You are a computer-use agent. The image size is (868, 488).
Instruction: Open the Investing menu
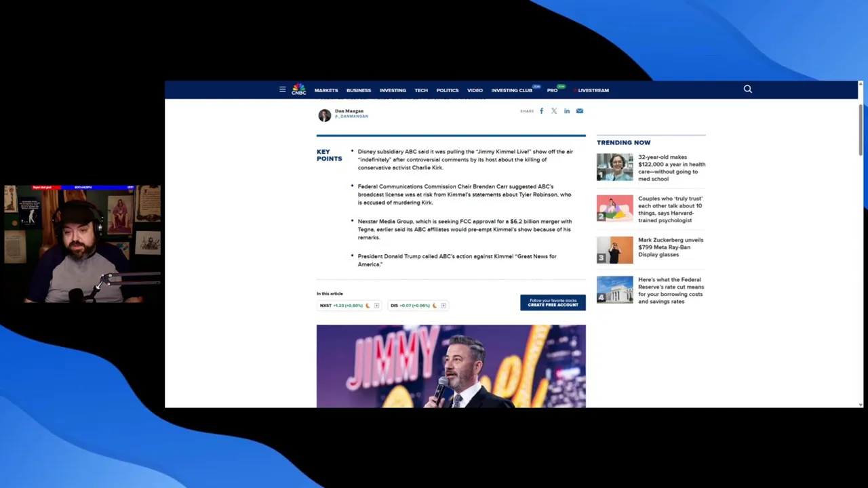[x=393, y=90]
